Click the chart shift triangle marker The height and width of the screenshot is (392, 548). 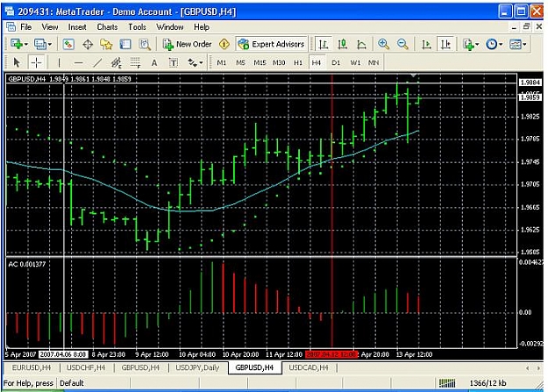point(414,75)
